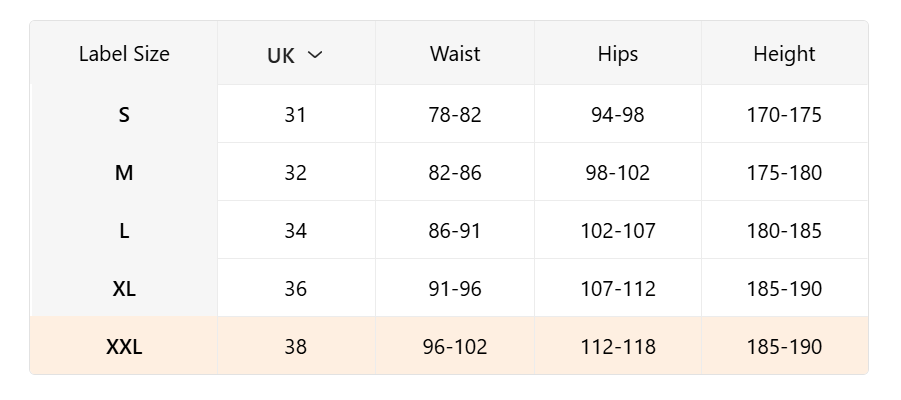Select the XL label size row
This screenshot has height=400, width=901.
(124, 289)
